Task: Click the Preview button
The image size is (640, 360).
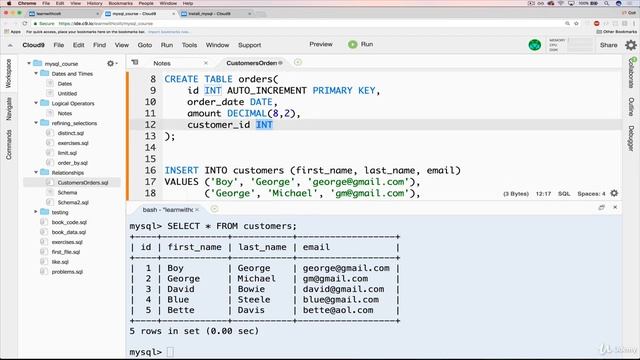Action: pos(321,44)
